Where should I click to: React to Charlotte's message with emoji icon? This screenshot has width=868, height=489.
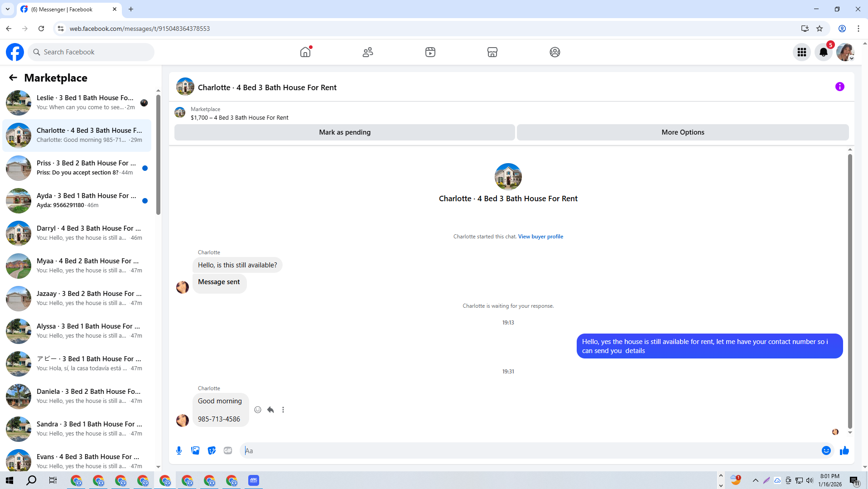(258, 410)
